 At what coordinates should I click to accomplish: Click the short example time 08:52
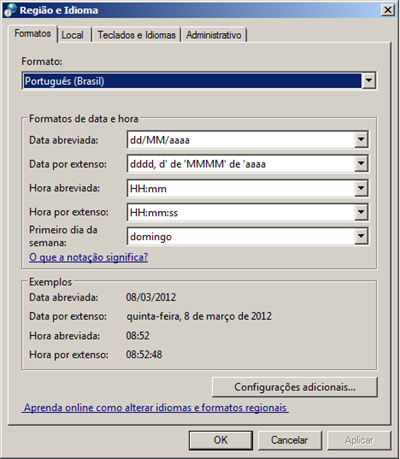tap(138, 335)
